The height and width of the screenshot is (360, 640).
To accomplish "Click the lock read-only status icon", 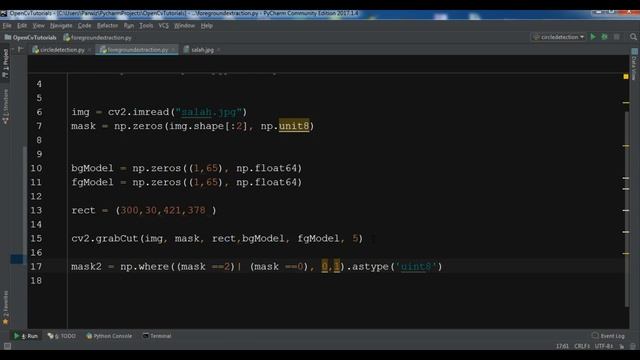I will coord(622,346).
